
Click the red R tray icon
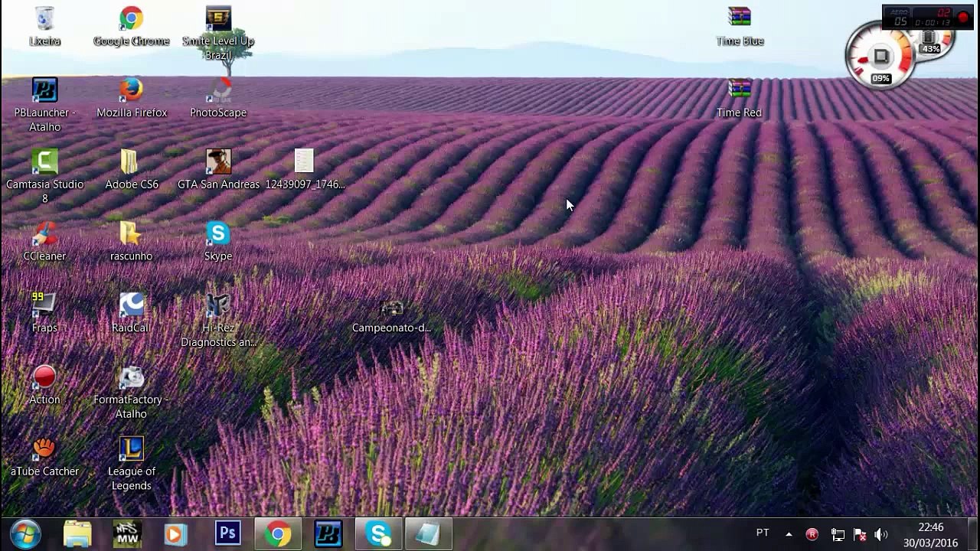coord(812,534)
